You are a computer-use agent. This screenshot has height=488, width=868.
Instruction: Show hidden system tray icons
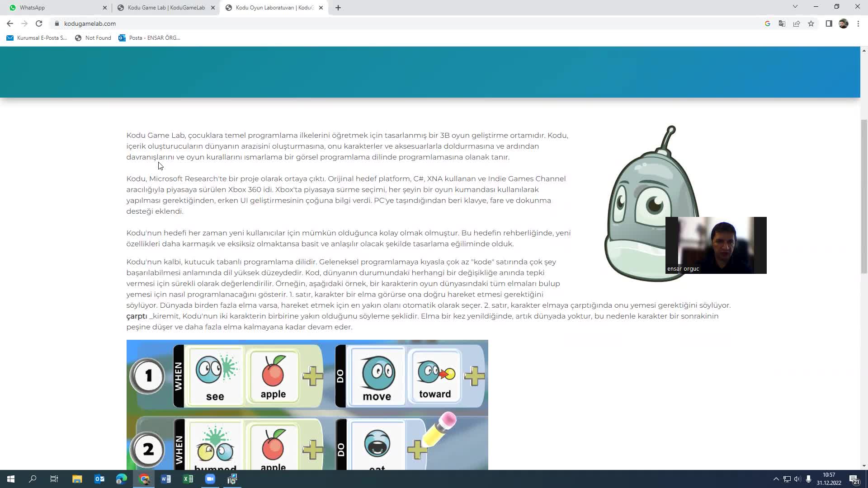776,479
